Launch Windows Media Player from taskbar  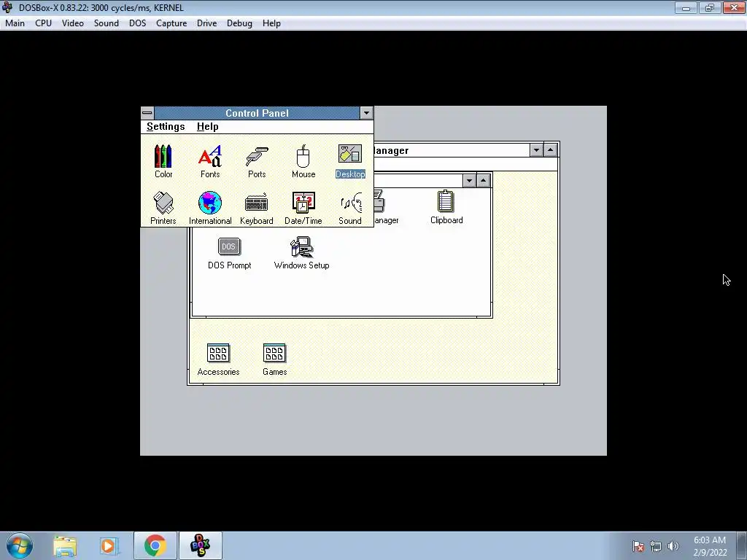[x=109, y=545]
